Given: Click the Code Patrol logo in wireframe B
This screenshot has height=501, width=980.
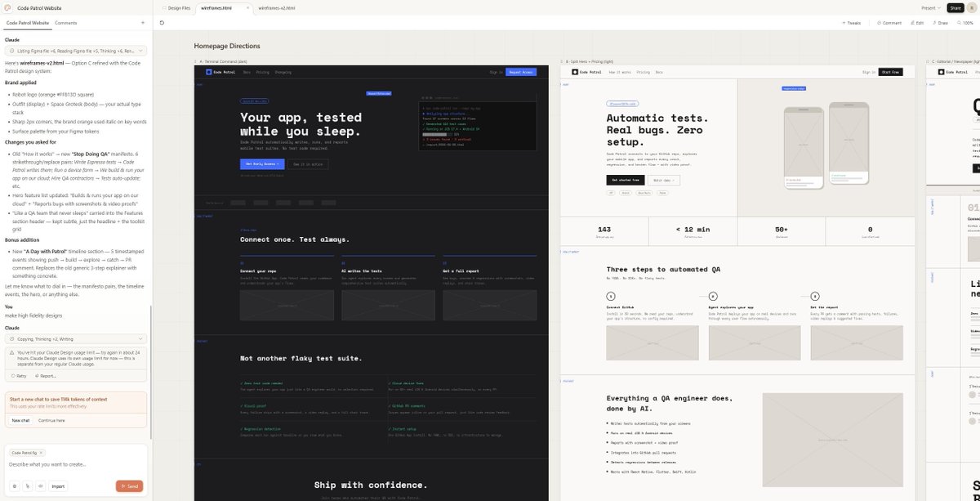Looking at the screenshot, I should pyautogui.click(x=586, y=72).
